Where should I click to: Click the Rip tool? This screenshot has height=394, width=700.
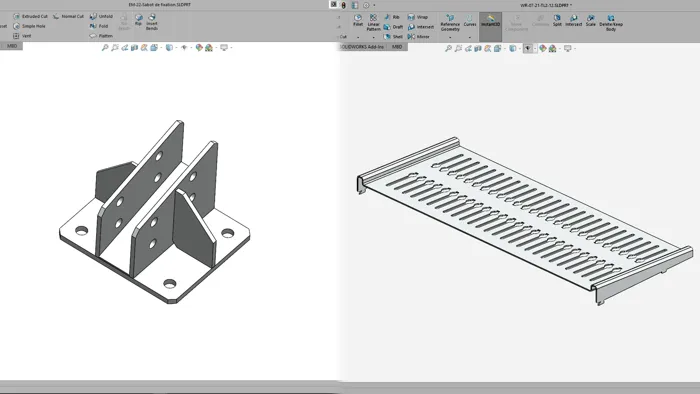coord(138,19)
